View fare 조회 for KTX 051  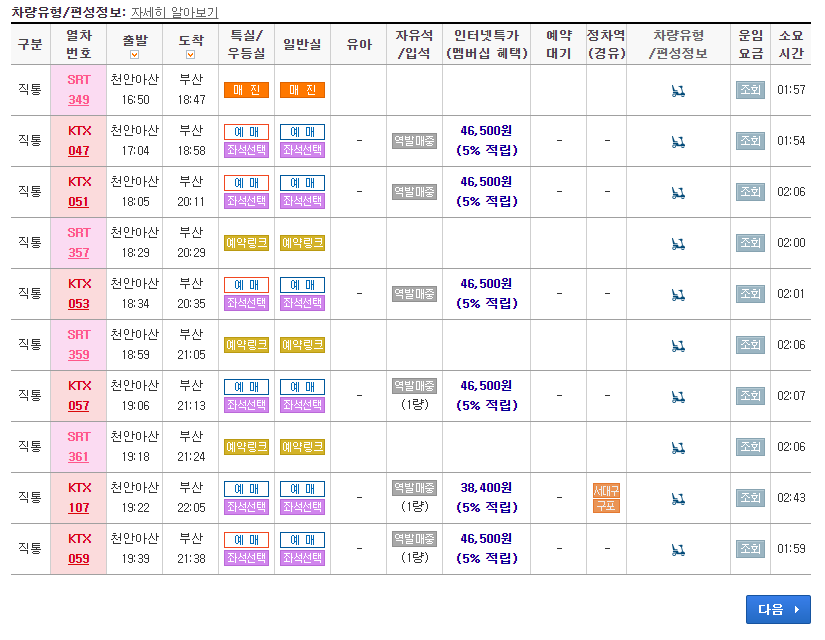(750, 192)
